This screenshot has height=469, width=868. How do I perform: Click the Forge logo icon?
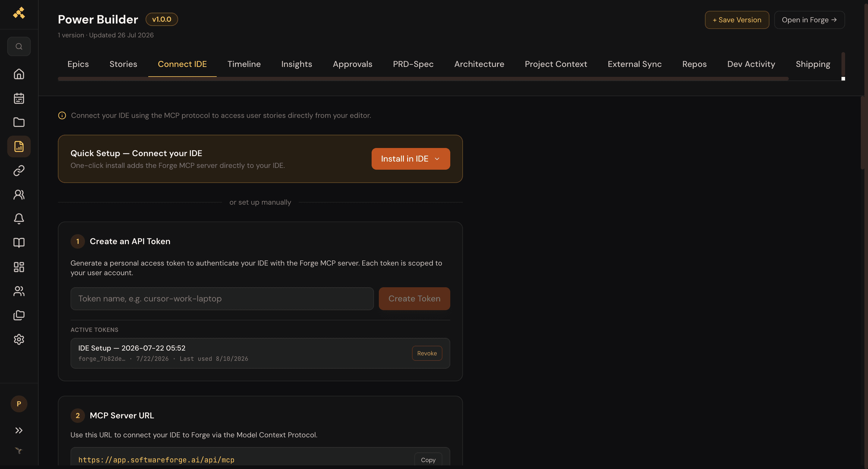(x=19, y=13)
